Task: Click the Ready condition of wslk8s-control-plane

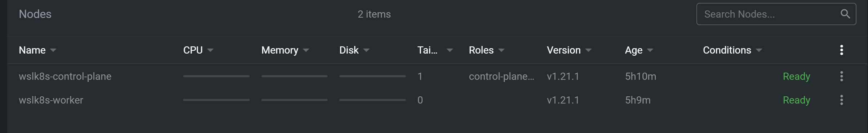Action: pyautogui.click(x=796, y=77)
